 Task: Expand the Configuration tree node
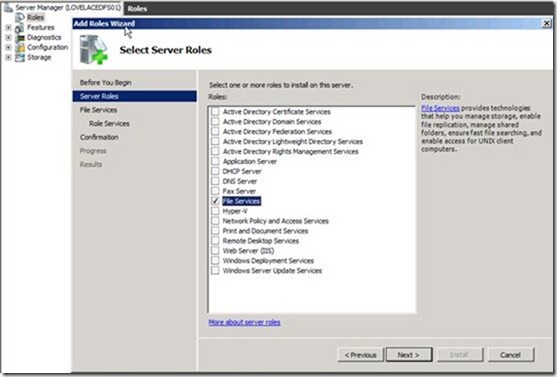8,47
